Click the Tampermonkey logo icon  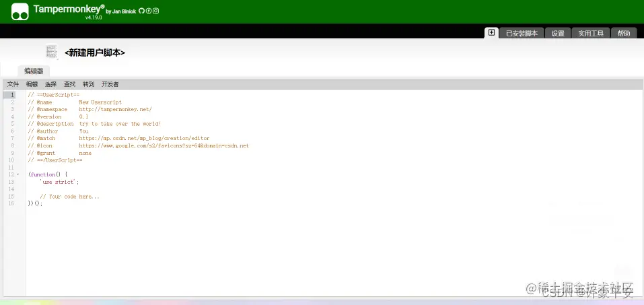(20, 11)
